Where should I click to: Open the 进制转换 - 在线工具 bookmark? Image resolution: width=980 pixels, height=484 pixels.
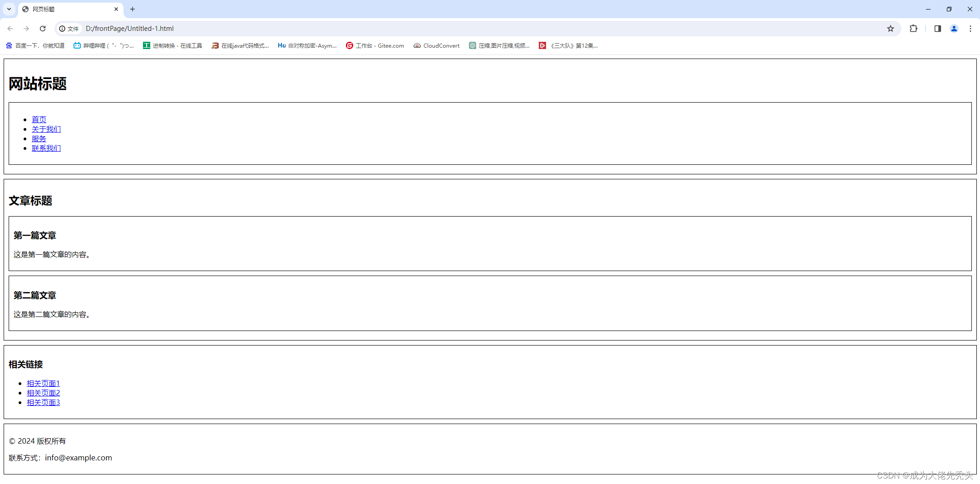[x=172, y=45]
